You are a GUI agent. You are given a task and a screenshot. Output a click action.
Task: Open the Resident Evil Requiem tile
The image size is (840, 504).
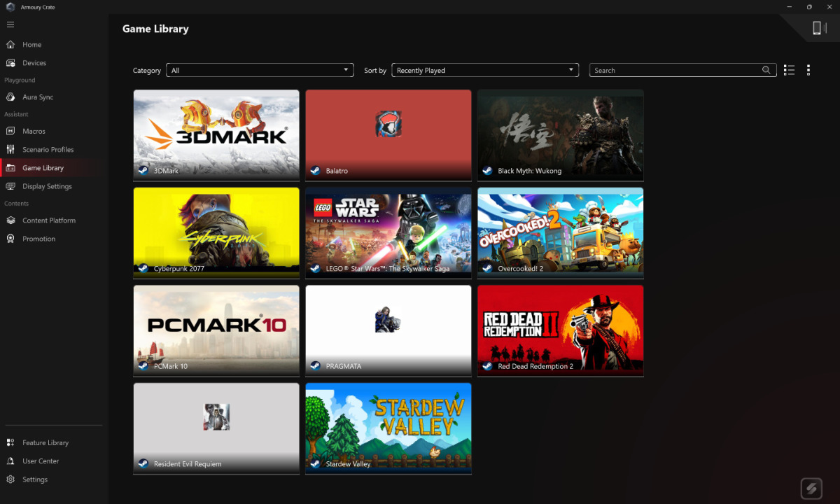[216, 428]
